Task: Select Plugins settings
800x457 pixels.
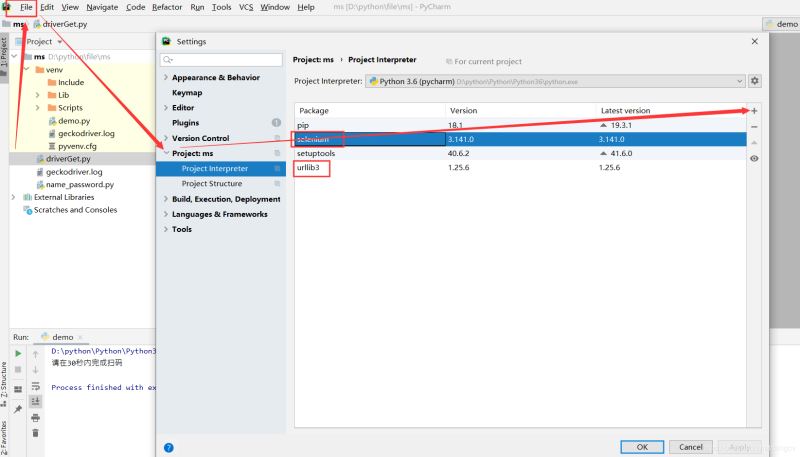Action: tap(185, 123)
